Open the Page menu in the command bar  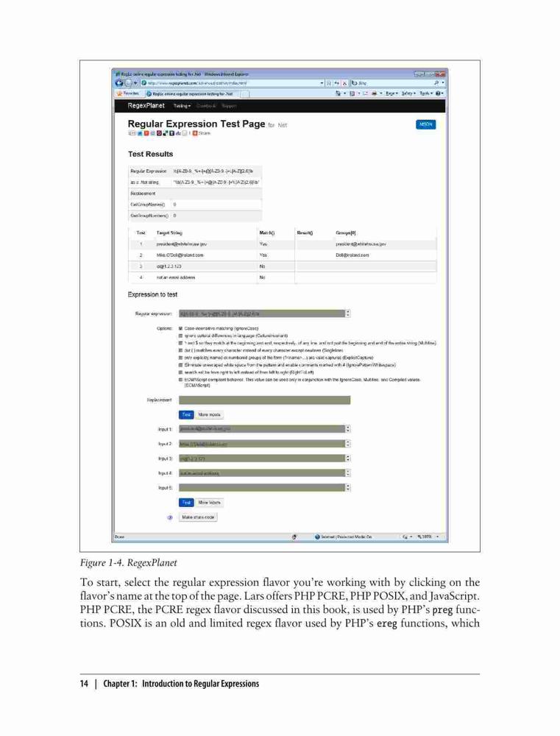coord(391,93)
